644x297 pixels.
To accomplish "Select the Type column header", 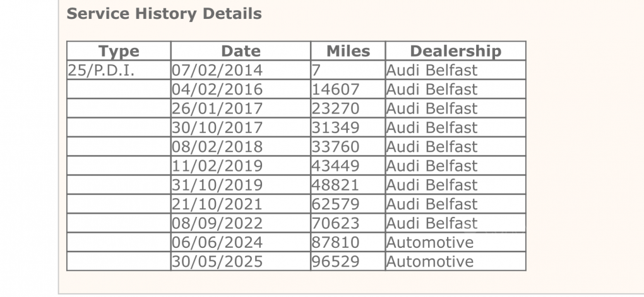I will point(119,51).
